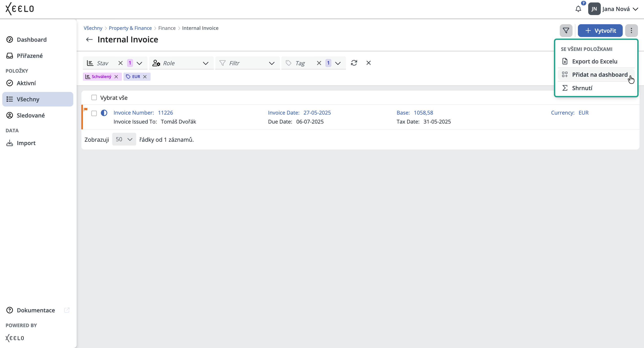The height and width of the screenshot is (348, 644).
Task: Click the Finance breadcrumb
Action: pyautogui.click(x=167, y=28)
